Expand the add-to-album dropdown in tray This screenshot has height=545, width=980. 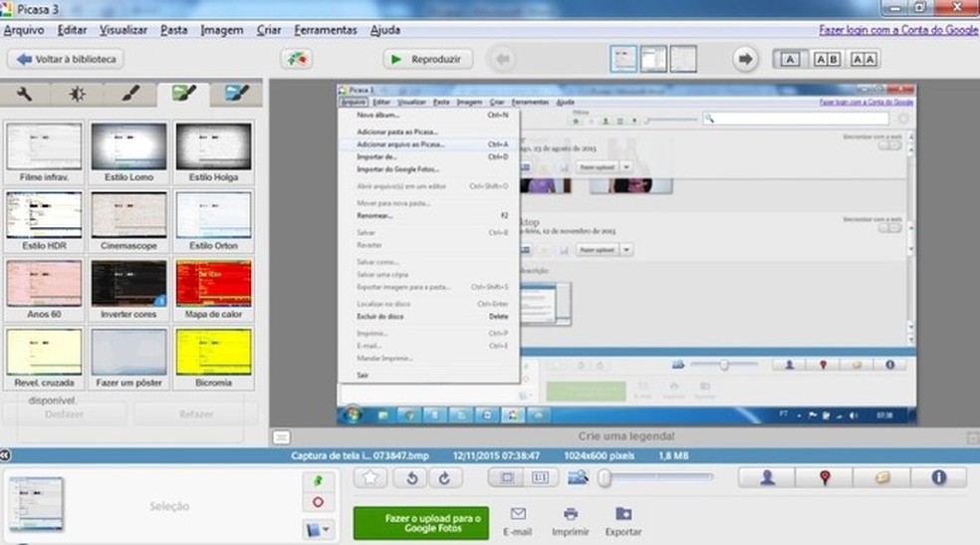[318, 529]
